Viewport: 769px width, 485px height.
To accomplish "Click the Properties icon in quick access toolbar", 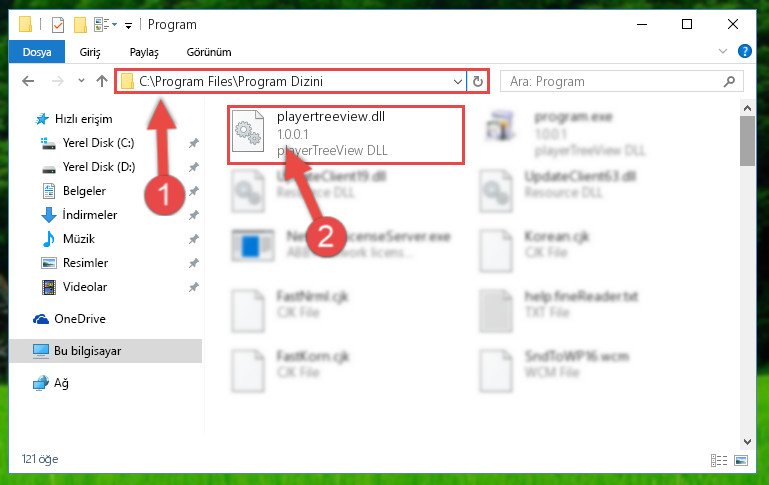I will click(x=58, y=24).
